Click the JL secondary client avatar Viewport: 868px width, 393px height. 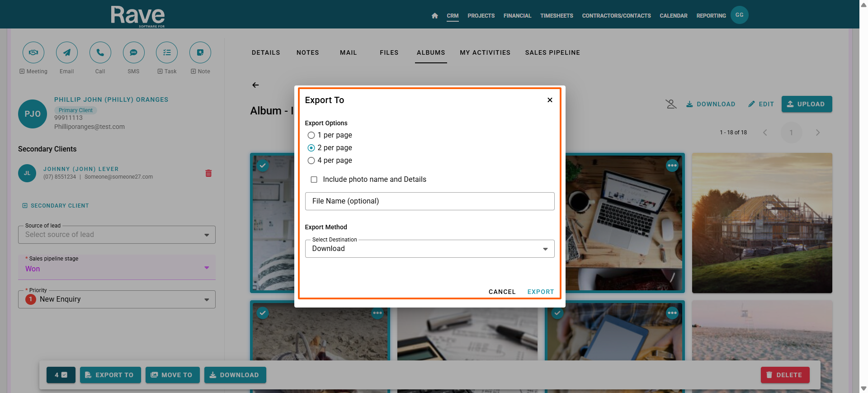27,173
